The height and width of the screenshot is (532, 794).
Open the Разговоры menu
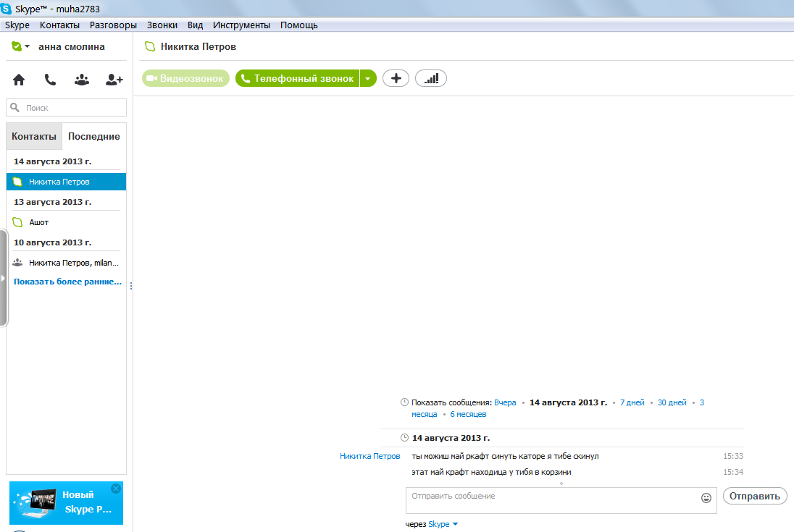114,25
